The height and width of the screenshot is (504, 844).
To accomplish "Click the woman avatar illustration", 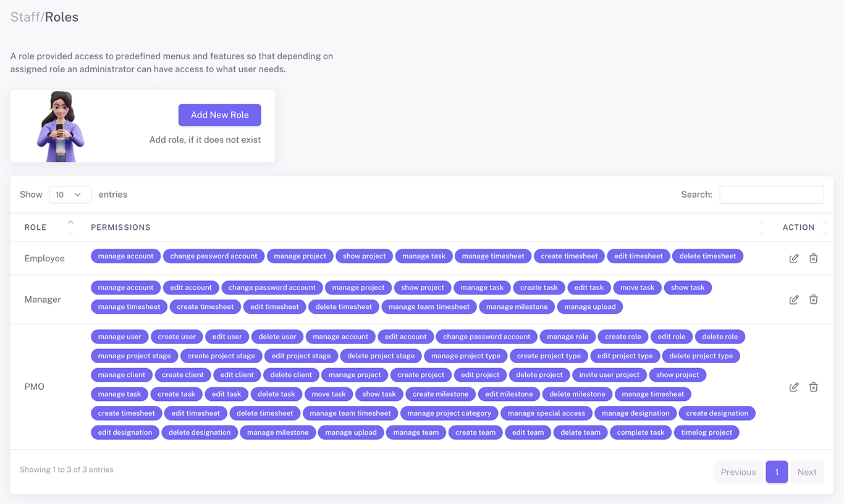I will 61,127.
